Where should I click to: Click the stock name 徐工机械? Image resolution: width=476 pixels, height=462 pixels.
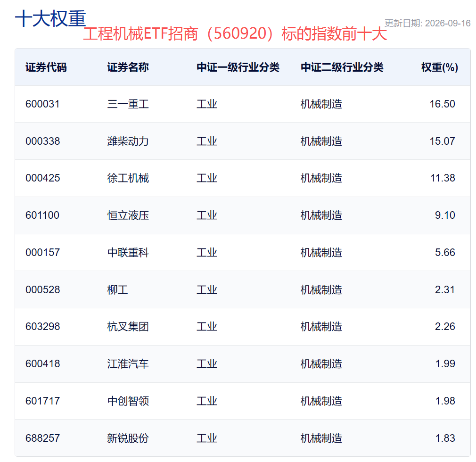coord(128,178)
